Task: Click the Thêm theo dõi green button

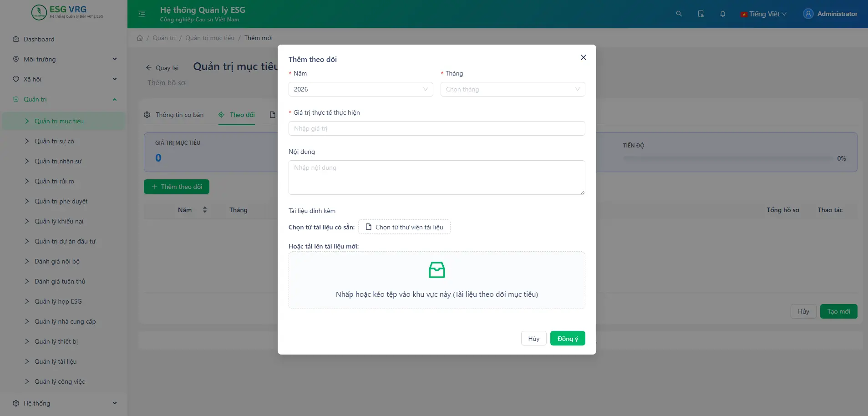Action: click(177, 187)
